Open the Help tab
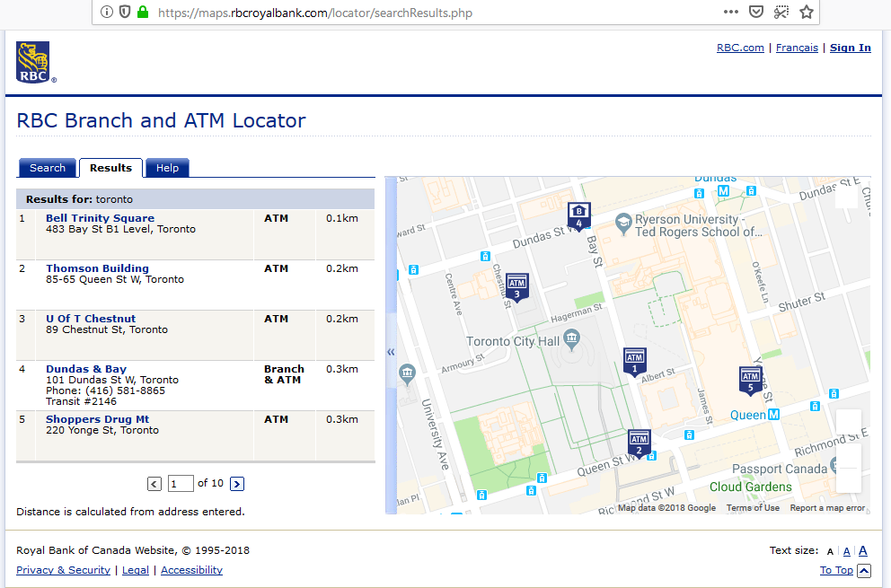This screenshot has height=588, width=891. pos(167,168)
